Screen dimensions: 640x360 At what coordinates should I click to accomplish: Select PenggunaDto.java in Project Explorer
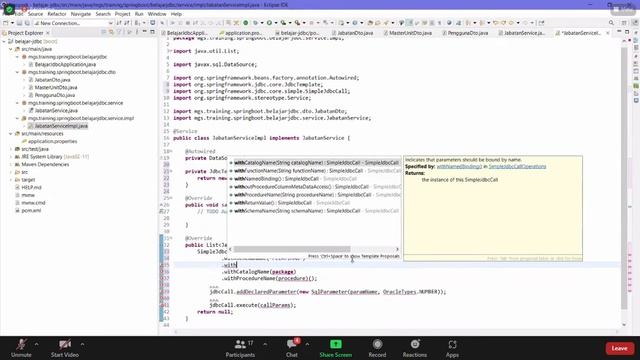point(55,95)
